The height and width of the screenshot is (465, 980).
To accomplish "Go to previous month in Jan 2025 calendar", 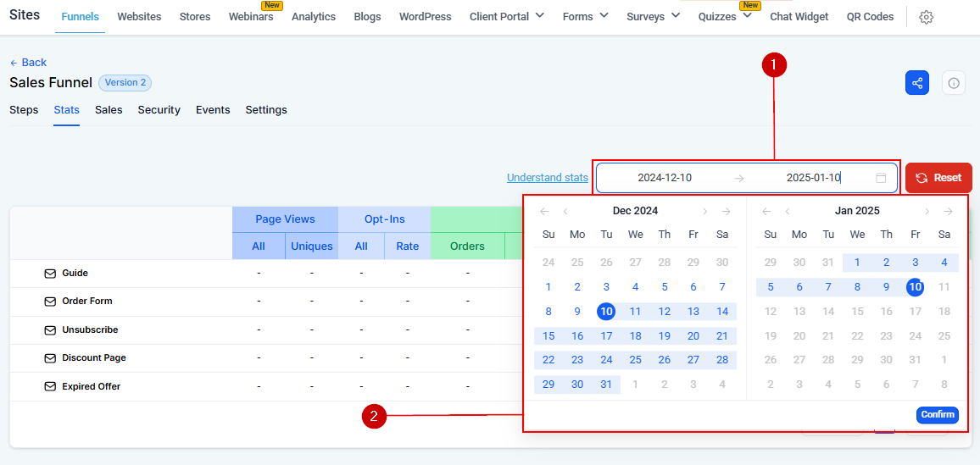I will point(788,211).
